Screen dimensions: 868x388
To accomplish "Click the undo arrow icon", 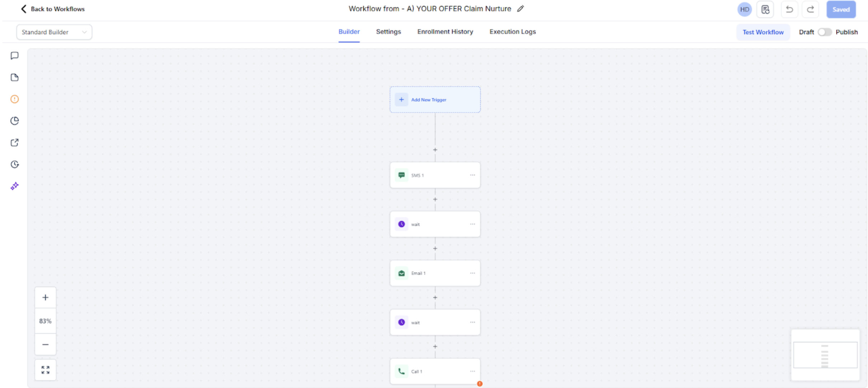I will coord(789,9).
